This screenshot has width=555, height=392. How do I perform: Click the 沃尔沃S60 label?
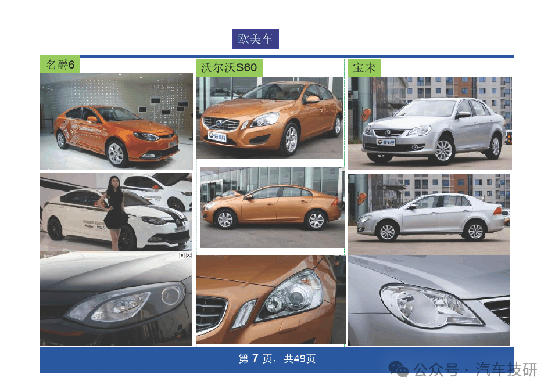click(230, 67)
